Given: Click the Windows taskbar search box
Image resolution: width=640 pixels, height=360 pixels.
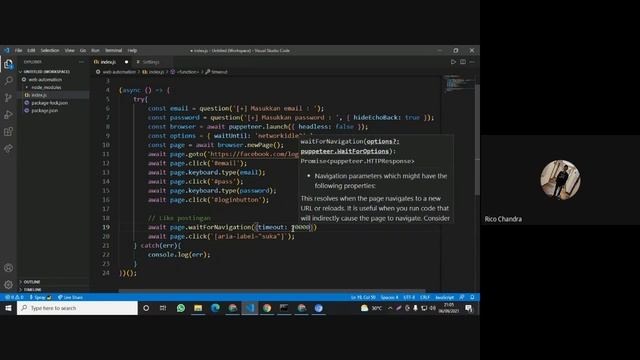Looking at the screenshot, I should [77, 308].
